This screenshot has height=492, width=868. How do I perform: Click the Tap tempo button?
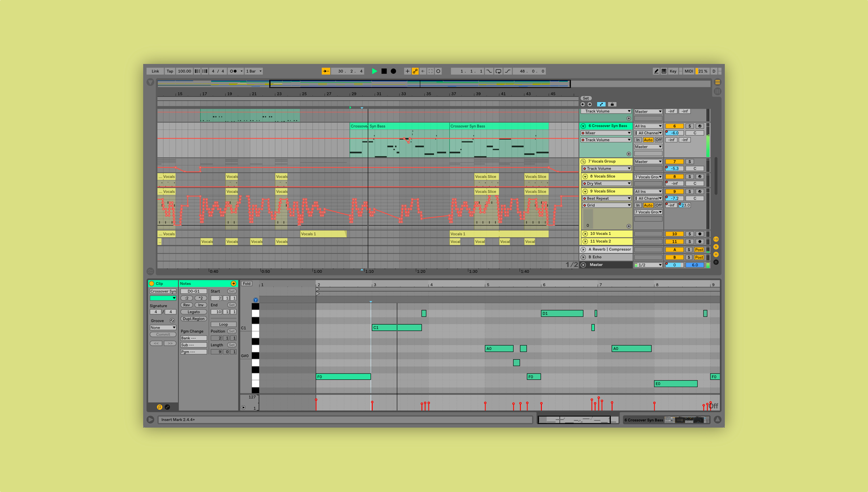pos(170,71)
